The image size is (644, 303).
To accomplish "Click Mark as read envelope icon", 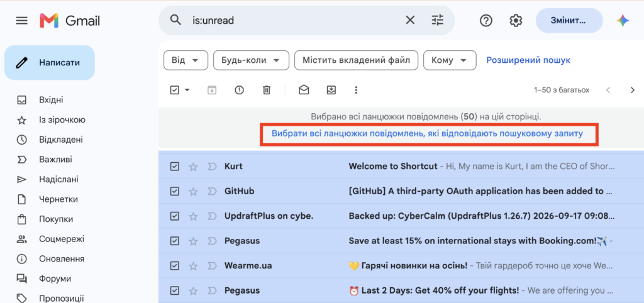I will (304, 90).
